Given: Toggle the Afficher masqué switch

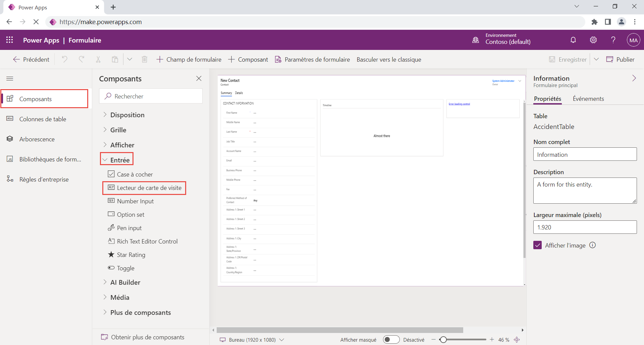Looking at the screenshot, I should click(391, 340).
